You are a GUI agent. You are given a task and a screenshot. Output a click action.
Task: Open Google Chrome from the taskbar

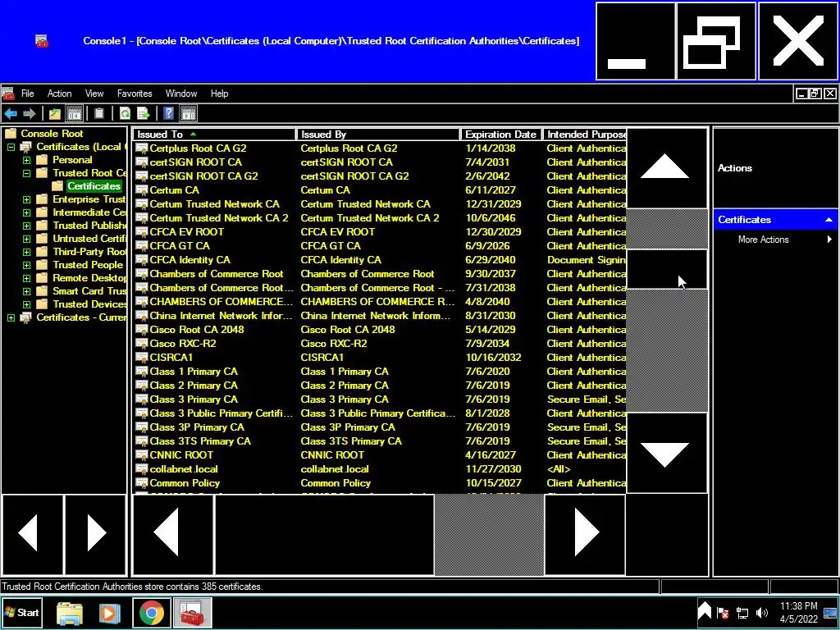point(152,612)
